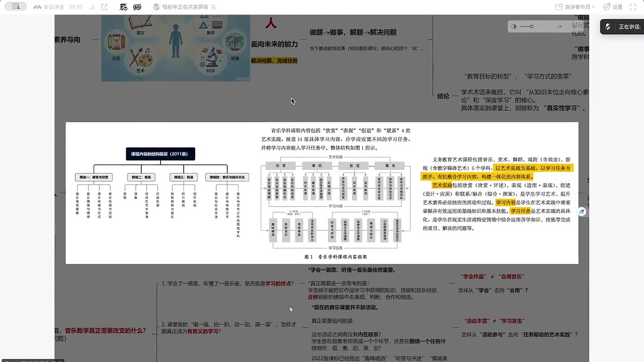This screenshot has height=362, width=644.
Task: Expand the 演讲者布局 layout dropdown
Action: pos(593,7)
